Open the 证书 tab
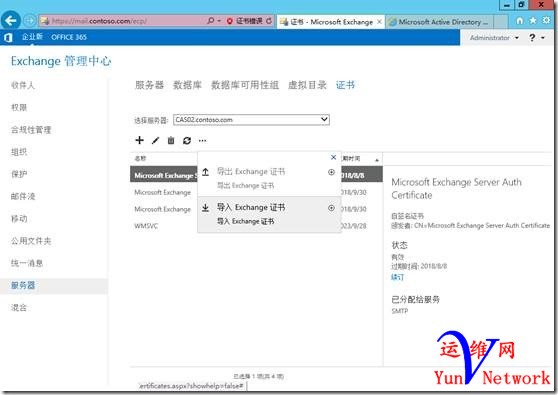Viewport: 558px width, 395px height. coord(345,85)
